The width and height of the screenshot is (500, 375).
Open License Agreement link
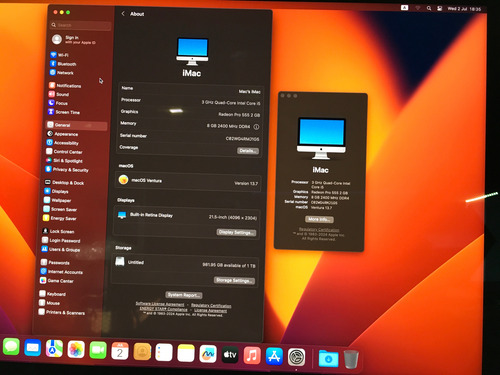[x=210, y=310]
